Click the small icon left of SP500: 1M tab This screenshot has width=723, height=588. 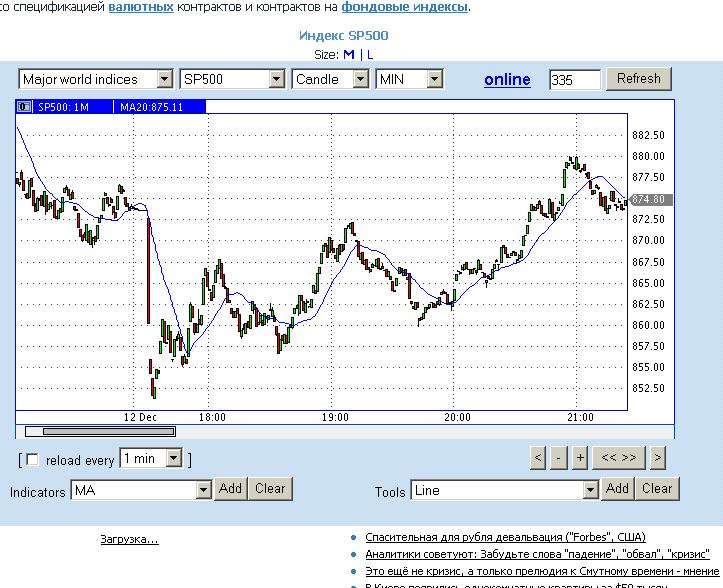point(24,107)
